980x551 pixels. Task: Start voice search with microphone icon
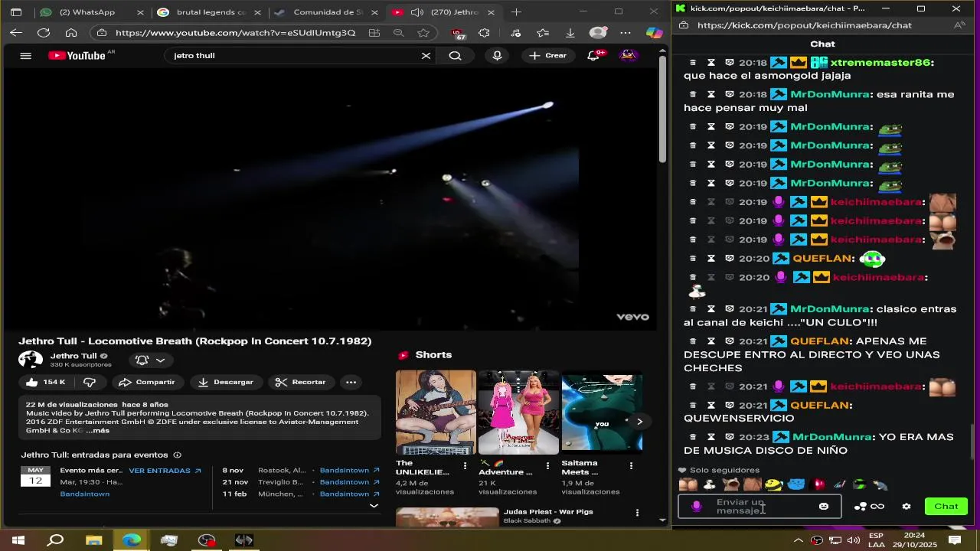[x=498, y=56]
